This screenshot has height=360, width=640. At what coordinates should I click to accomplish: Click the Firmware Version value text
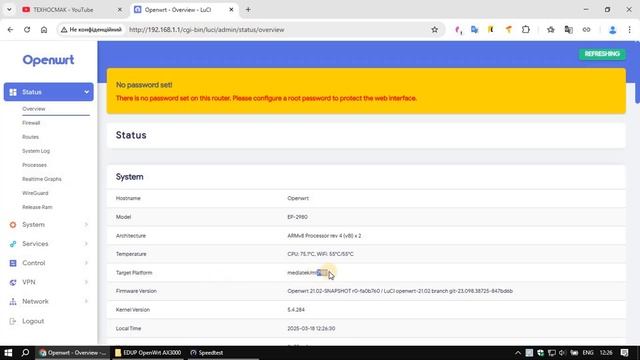[x=400, y=291]
